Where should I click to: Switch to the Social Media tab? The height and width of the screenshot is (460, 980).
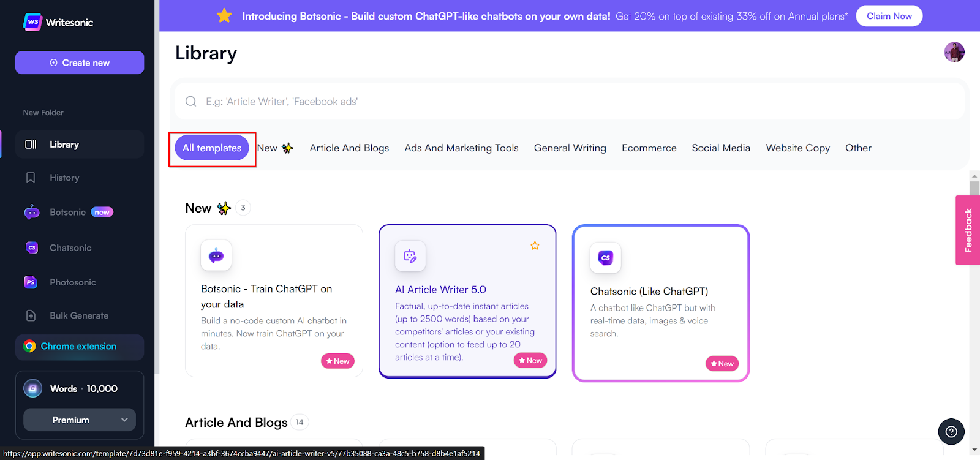(721, 148)
